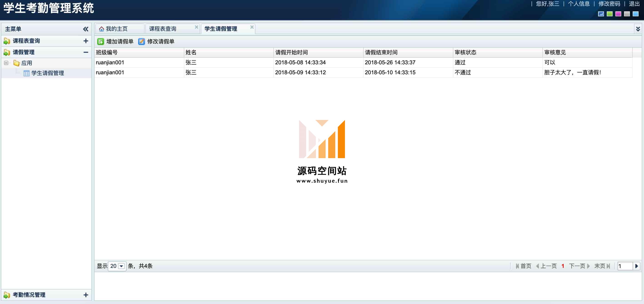Close the 学生请假管理 tab
The height and width of the screenshot is (304, 644).
coord(252,27)
